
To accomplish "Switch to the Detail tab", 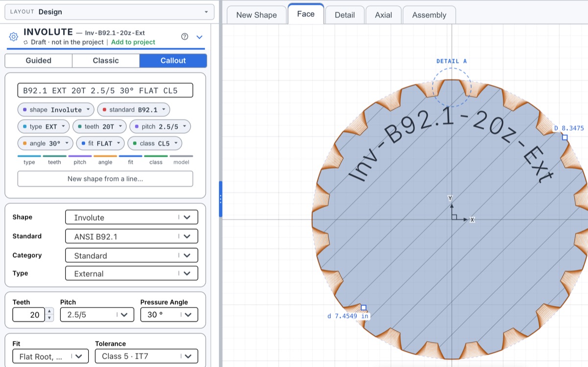I will (344, 15).
